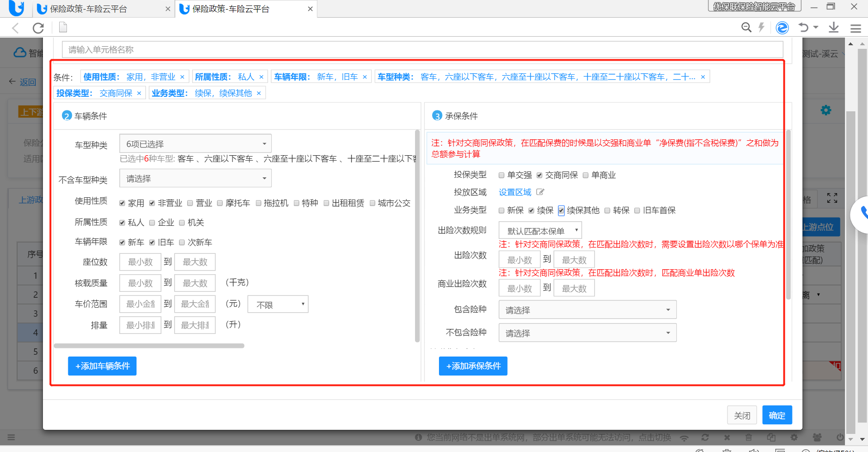Remove the 车型种类 condition tag
This screenshot has height=452, width=868.
point(703,77)
